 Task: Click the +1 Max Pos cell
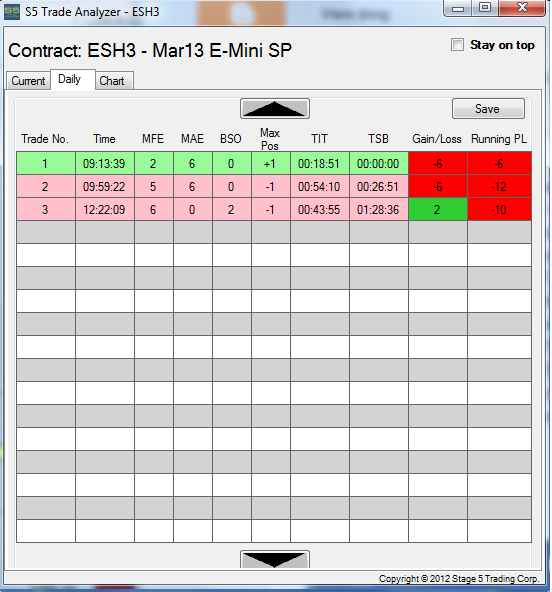271,163
